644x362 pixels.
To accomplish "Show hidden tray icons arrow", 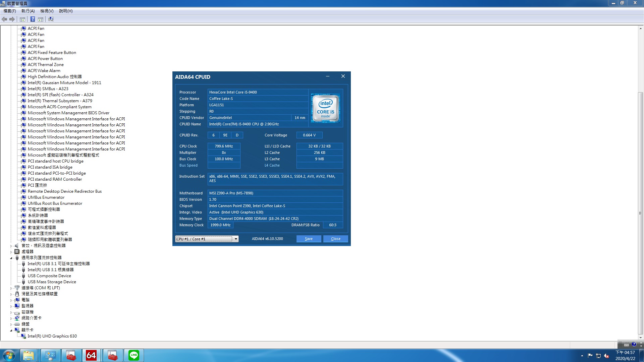I will tap(582, 356).
